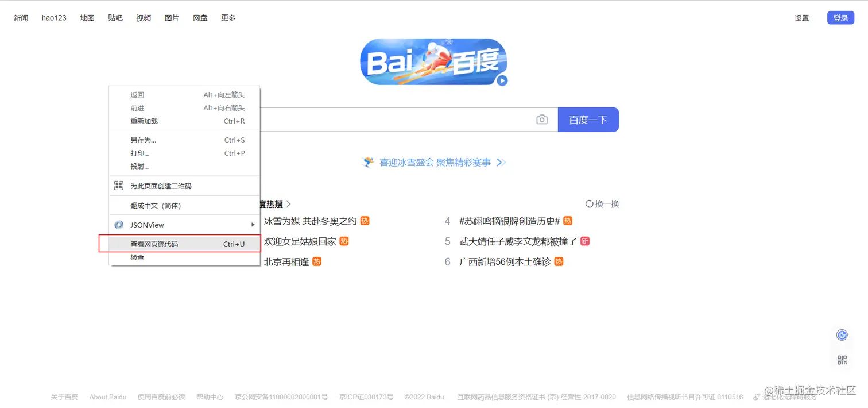
Task: Click the QR code icon at right edge
Action: click(x=842, y=360)
